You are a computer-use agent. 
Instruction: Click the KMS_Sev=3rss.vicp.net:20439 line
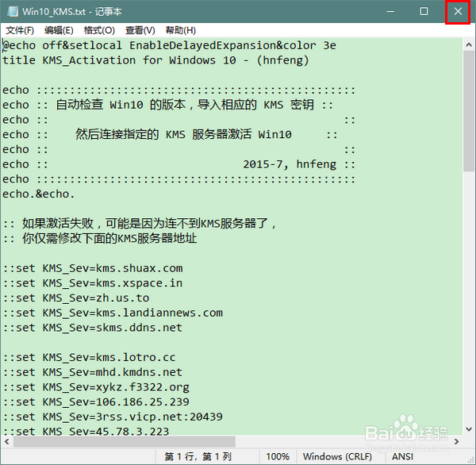coord(113,417)
